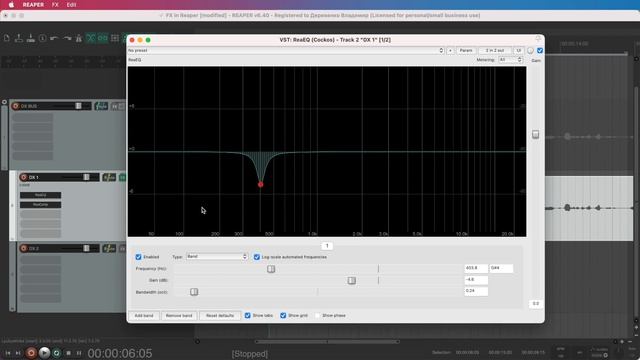Open Project settings info icon
Viewport: 640px width, 360px height.
point(42,38)
